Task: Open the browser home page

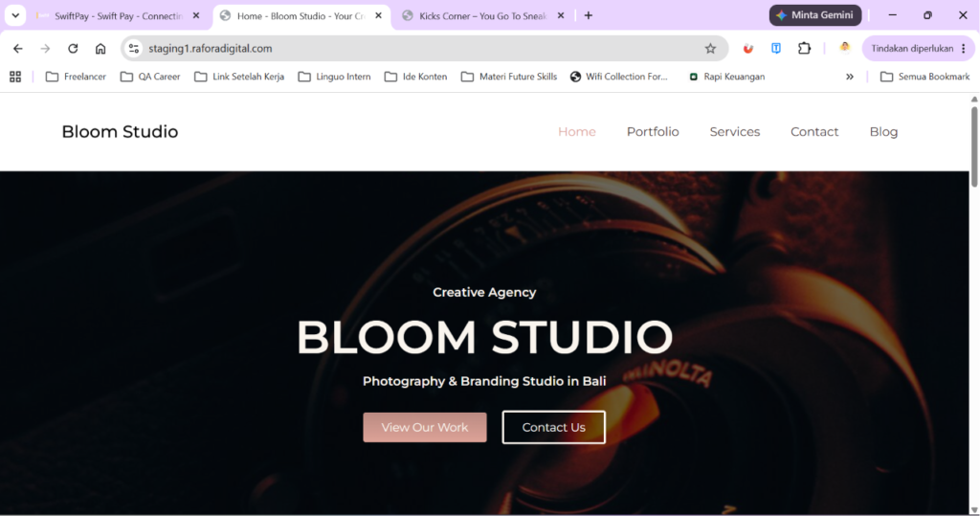Action: click(100, 48)
